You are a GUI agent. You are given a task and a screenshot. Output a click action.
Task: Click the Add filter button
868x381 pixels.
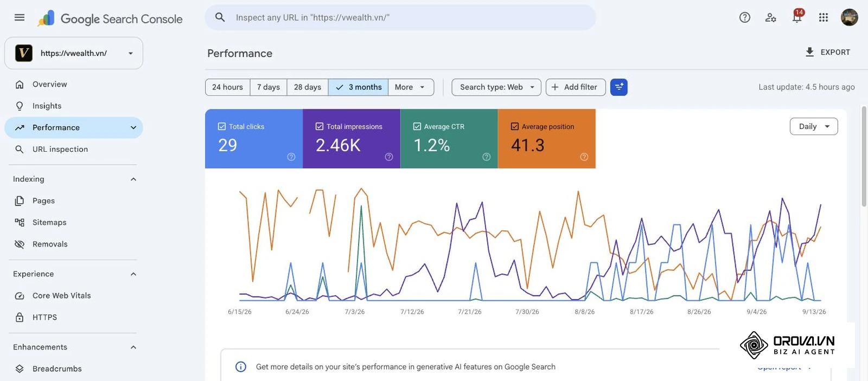tap(576, 87)
